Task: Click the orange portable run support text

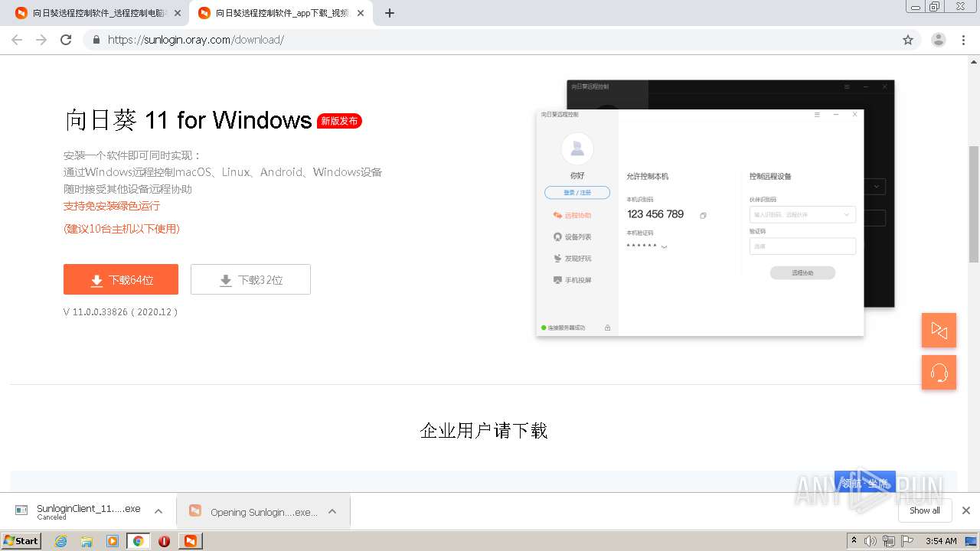Action: [112, 206]
